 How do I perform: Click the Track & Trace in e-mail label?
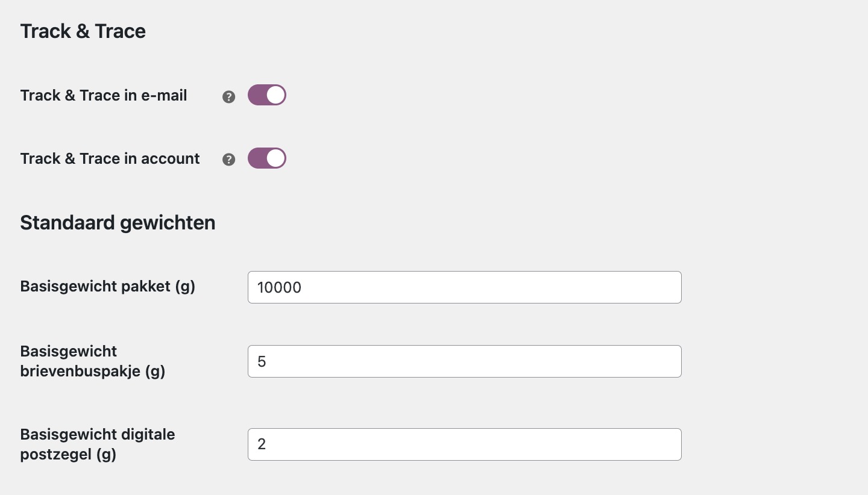(103, 95)
